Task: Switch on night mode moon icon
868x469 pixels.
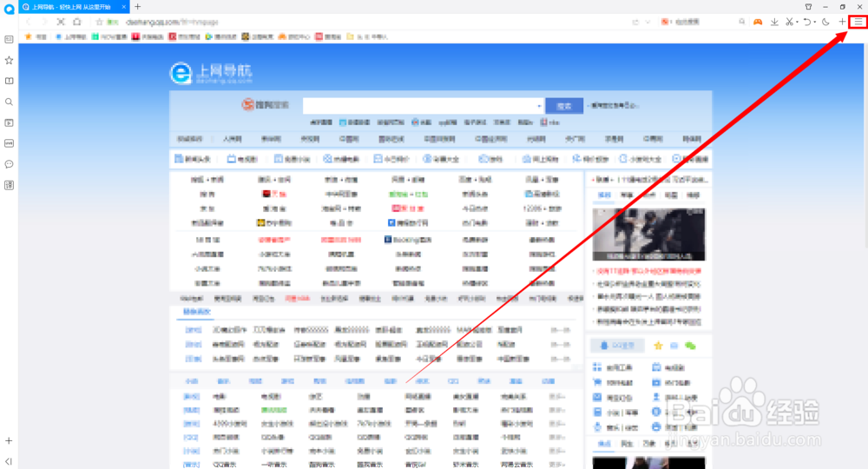Action: coord(825,22)
